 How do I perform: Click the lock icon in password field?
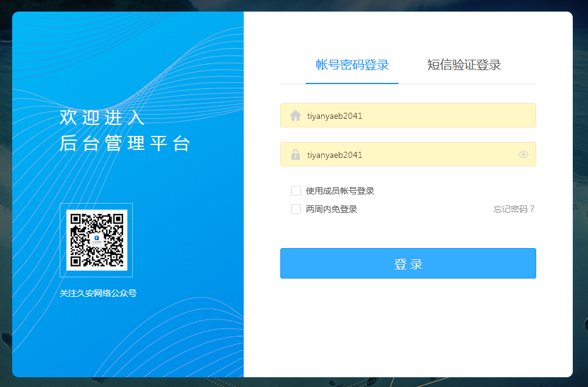click(296, 155)
